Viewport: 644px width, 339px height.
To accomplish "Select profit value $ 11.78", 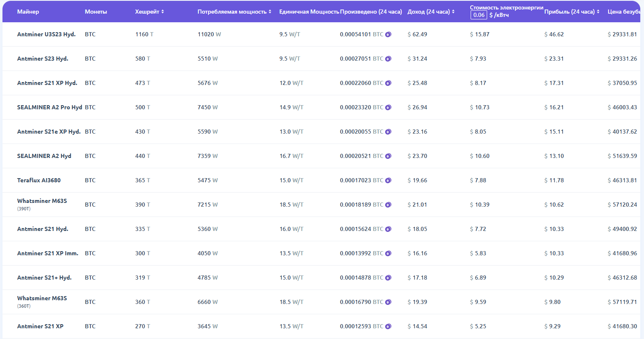I will coord(554,180).
